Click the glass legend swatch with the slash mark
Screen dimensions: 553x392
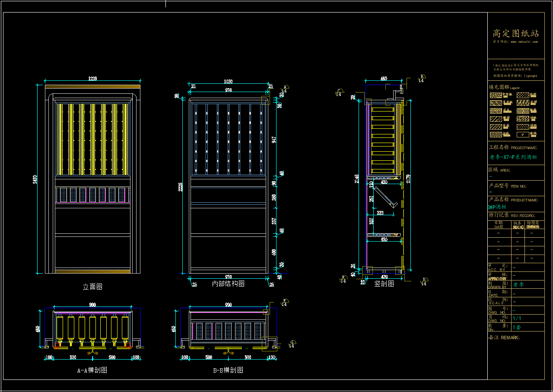tap(523, 134)
